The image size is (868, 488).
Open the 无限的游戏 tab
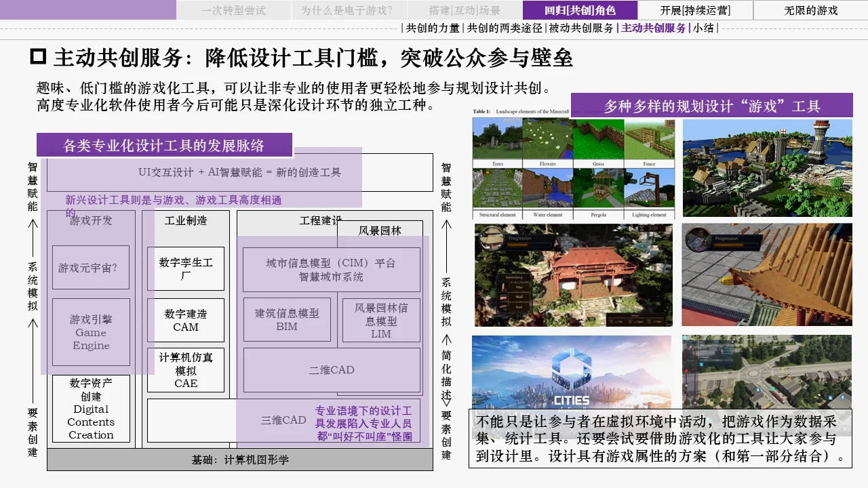coord(811,10)
